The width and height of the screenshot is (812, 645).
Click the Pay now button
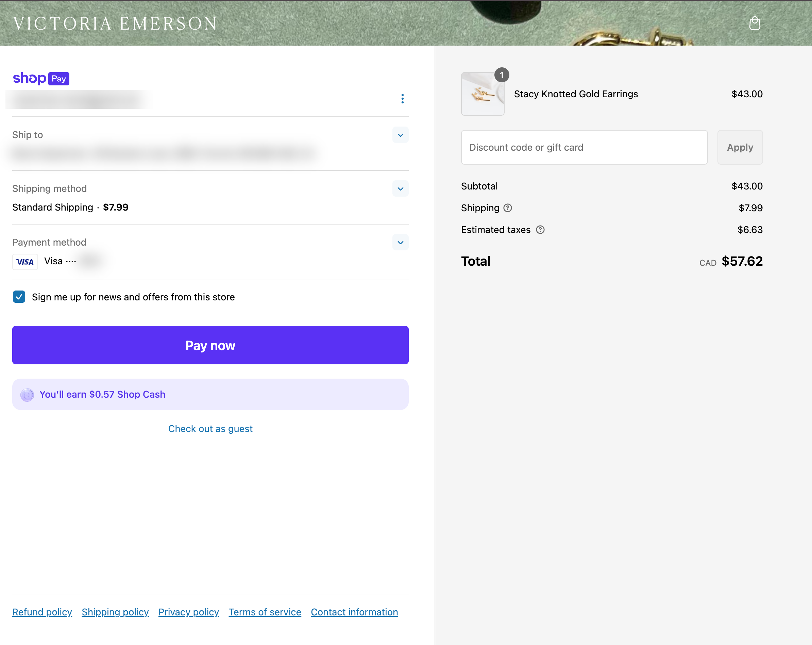(x=210, y=345)
